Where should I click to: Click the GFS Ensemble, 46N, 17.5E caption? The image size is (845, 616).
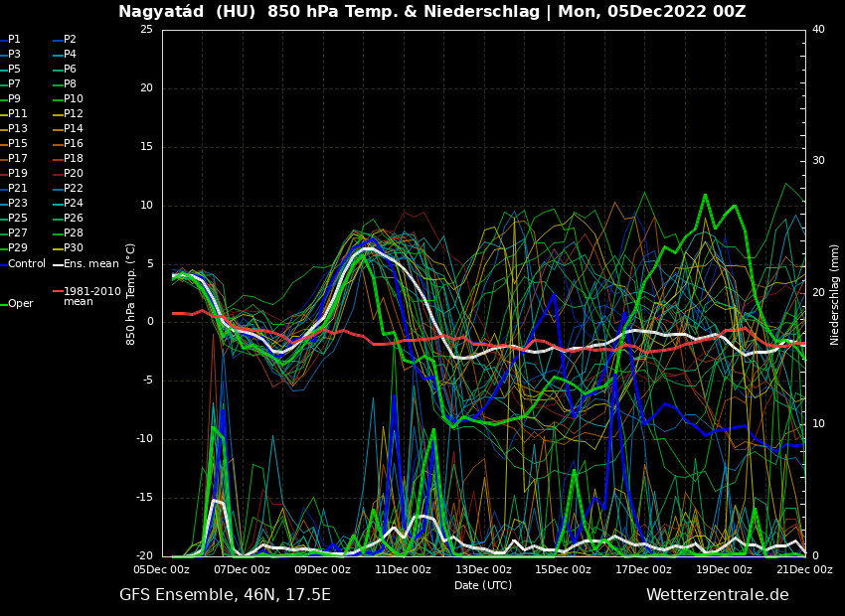[225, 595]
